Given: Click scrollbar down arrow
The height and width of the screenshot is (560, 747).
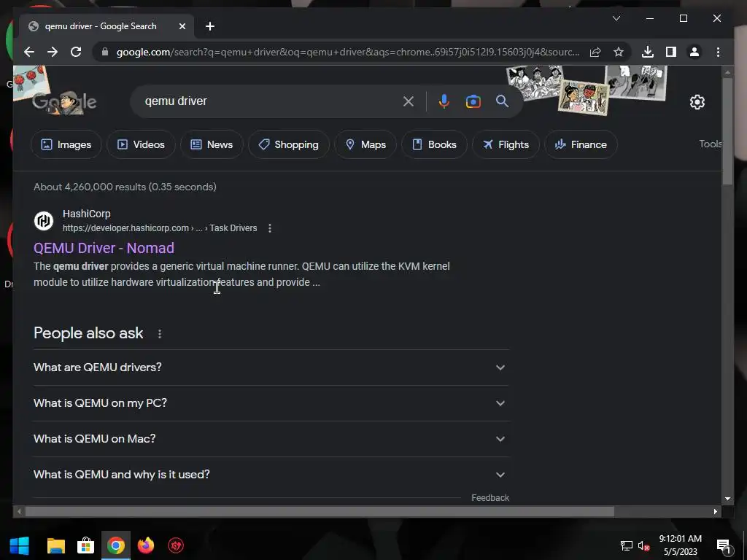Looking at the screenshot, I should (x=727, y=499).
